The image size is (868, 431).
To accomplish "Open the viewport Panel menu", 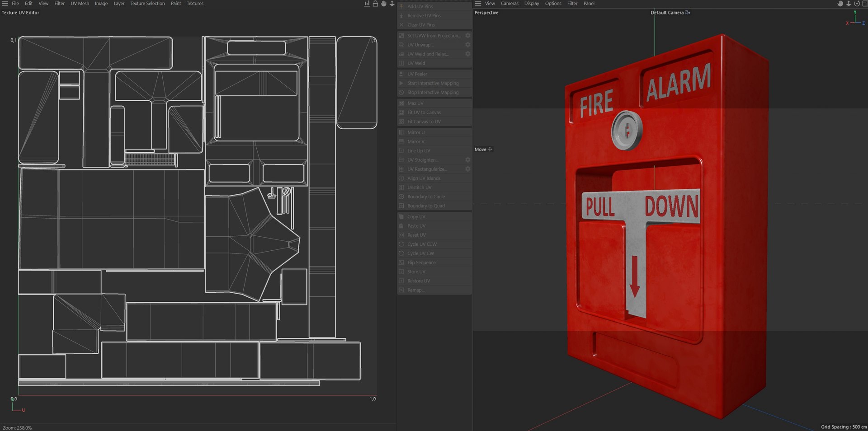I will click(589, 4).
